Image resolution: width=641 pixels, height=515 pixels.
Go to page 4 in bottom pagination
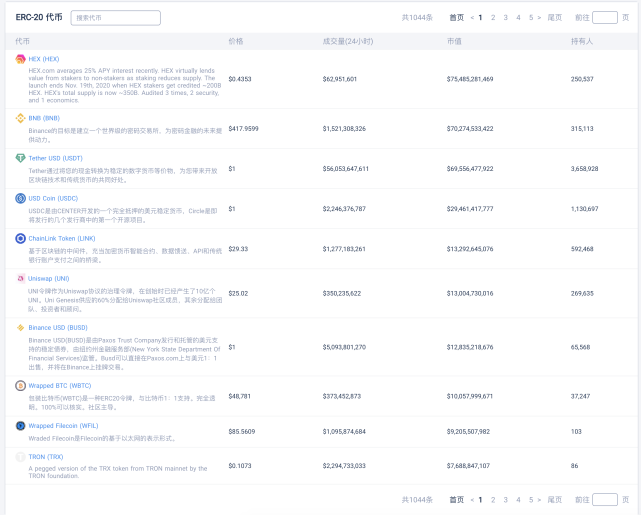pyautogui.click(x=518, y=499)
